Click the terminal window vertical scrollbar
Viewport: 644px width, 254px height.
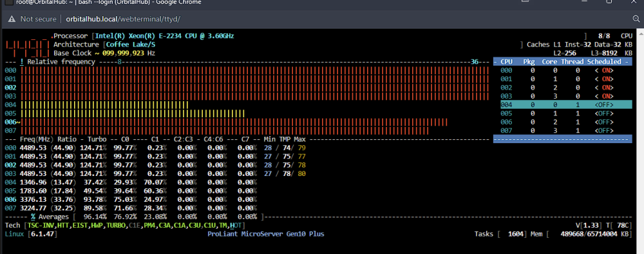[x=640, y=141]
